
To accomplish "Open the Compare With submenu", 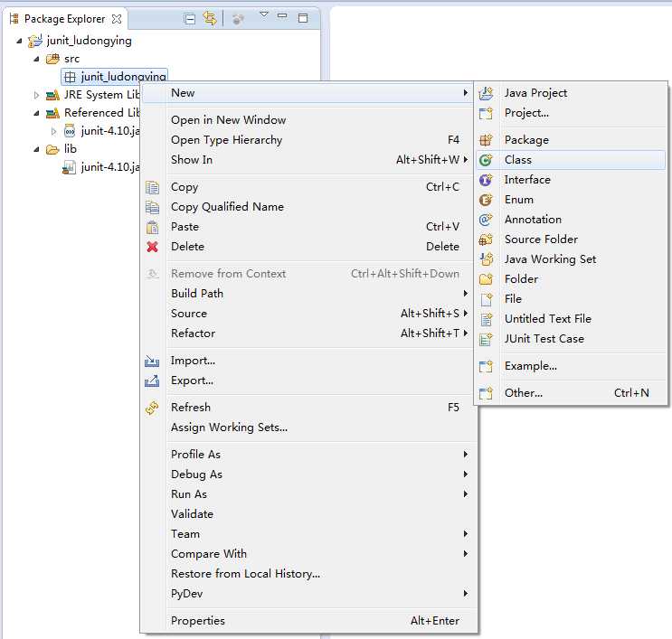I will tap(308, 554).
